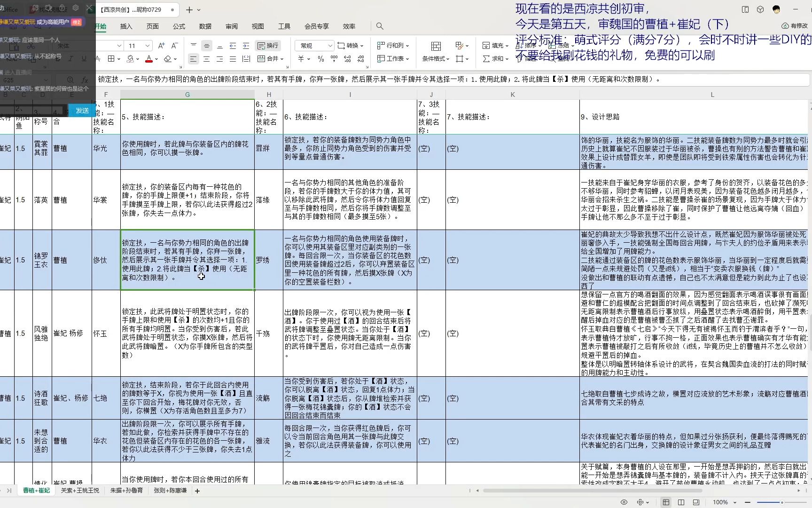The height and width of the screenshot is (508, 812).
Task: Click 有修改 save status button
Action: tap(795, 26)
